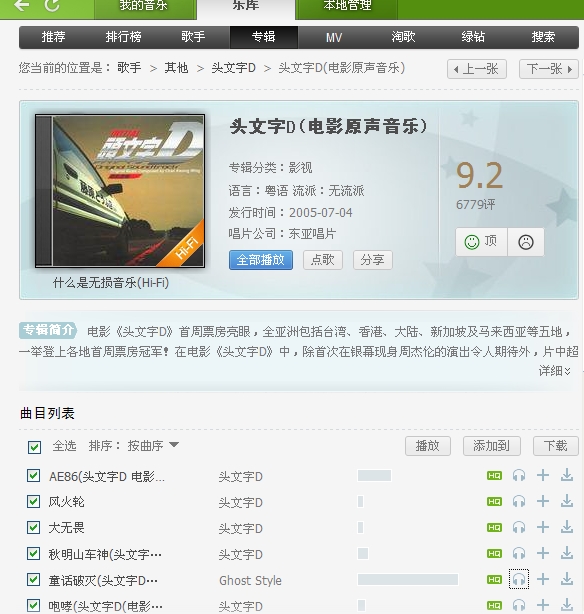
Task: Expand the album intro with 详细
Action: coord(555,371)
